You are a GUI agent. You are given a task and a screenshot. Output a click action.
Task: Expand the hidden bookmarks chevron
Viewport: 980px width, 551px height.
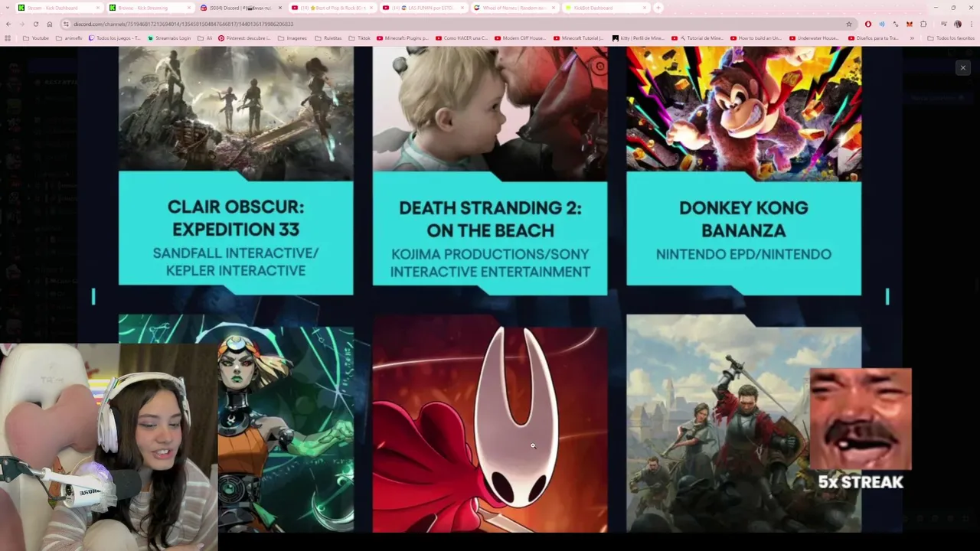coord(912,37)
